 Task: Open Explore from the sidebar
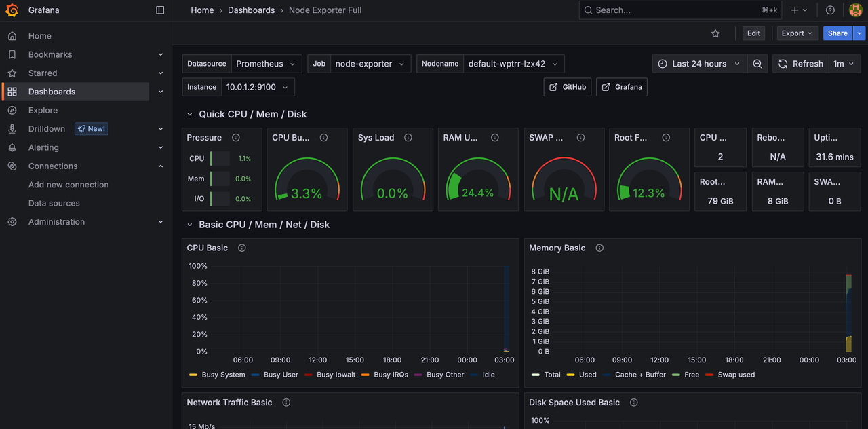43,110
